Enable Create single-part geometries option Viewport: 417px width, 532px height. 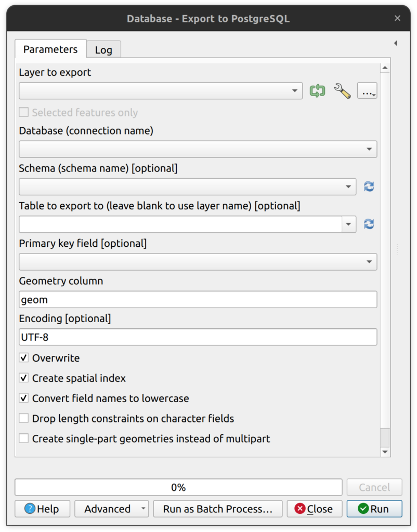24,438
